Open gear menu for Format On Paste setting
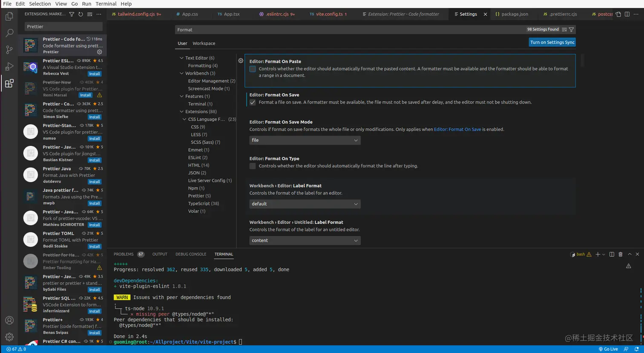The width and height of the screenshot is (644, 353). coord(241,61)
